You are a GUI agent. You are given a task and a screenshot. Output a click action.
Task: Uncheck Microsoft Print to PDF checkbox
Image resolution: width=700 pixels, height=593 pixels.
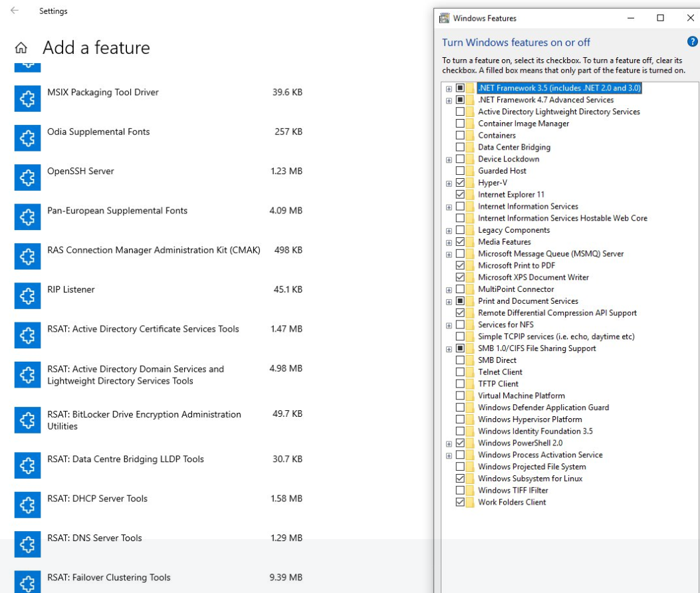click(460, 266)
